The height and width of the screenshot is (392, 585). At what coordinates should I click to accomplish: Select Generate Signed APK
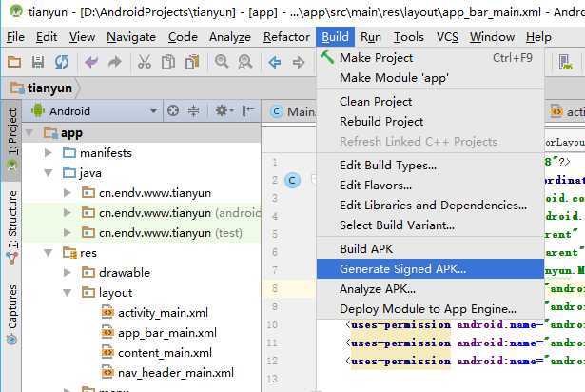[430, 269]
